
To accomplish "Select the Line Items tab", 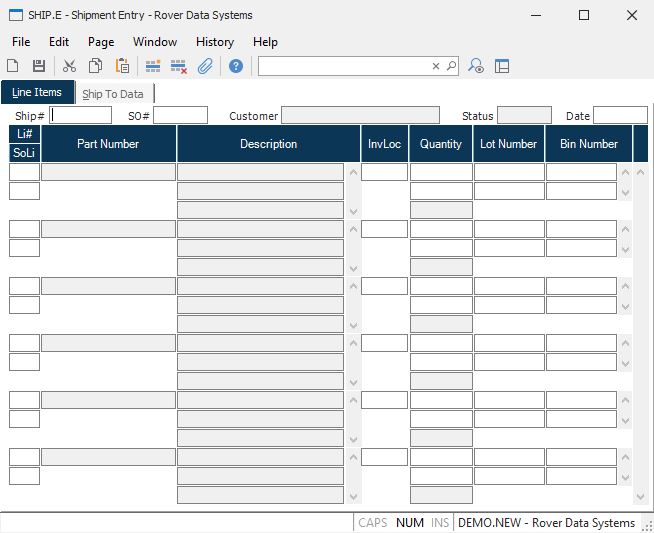I will pos(37,93).
